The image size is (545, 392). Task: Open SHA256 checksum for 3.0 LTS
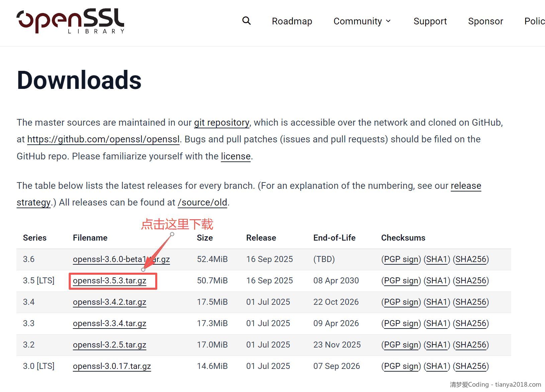pyautogui.click(x=470, y=366)
